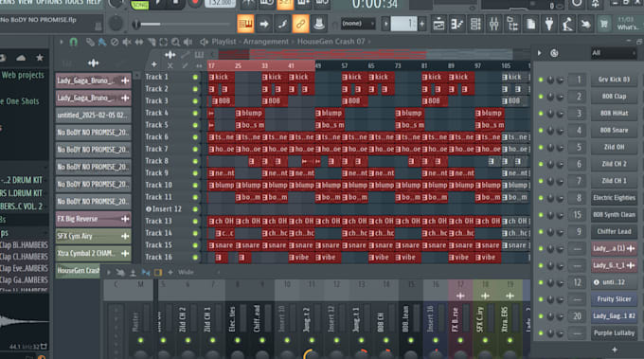This screenshot has height=359, width=644.
Task: Click Arrangement in playlist breadcrumb
Action: pyautogui.click(x=265, y=42)
